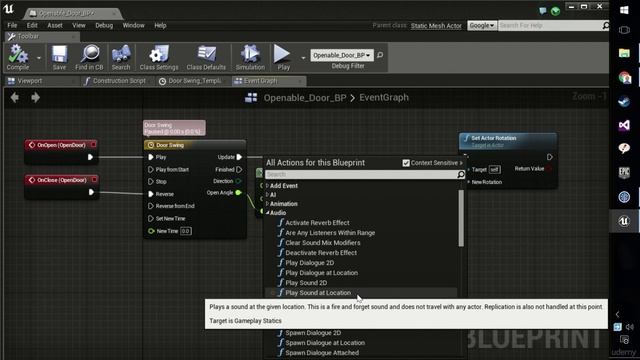Click the New Time value field

(186, 231)
